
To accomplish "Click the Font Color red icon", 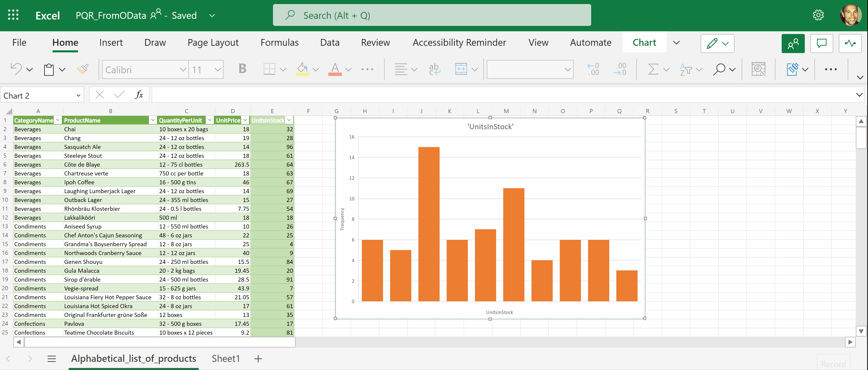I will (335, 69).
